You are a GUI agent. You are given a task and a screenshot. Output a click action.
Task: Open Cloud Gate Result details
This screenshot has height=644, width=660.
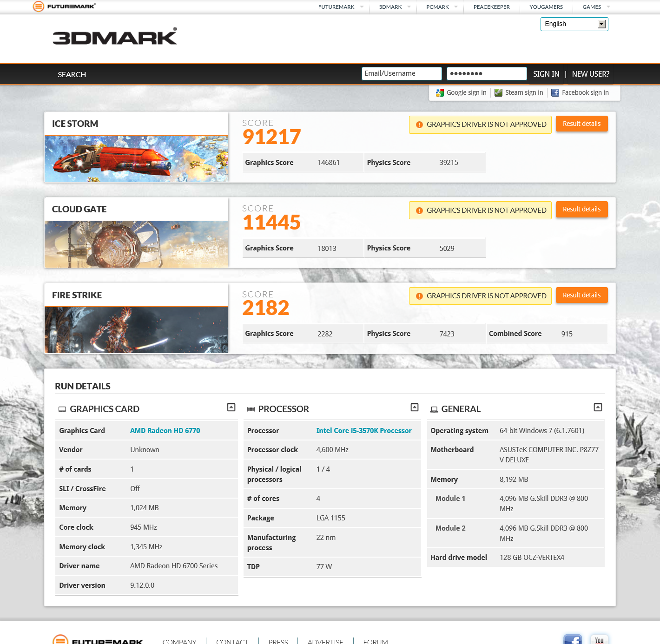pos(582,209)
